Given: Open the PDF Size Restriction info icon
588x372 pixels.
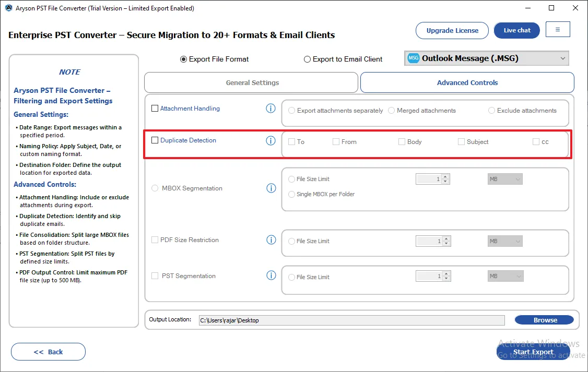Looking at the screenshot, I should tap(271, 240).
